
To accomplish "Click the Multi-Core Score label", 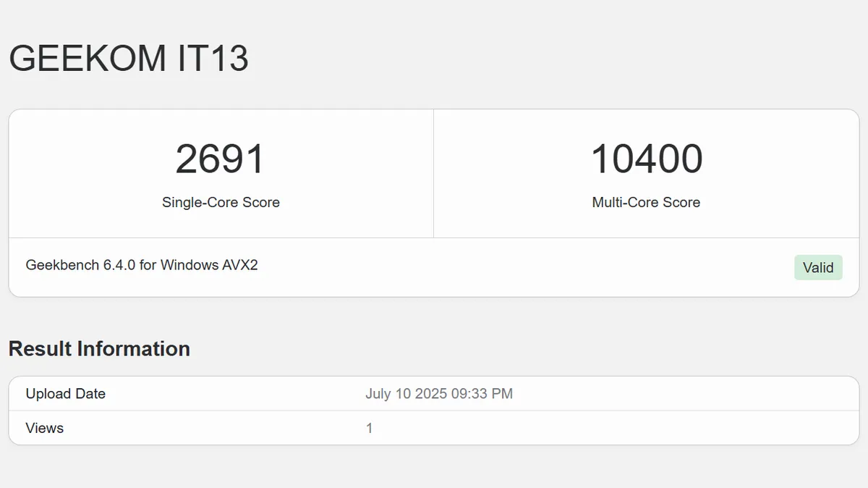I will tap(646, 203).
